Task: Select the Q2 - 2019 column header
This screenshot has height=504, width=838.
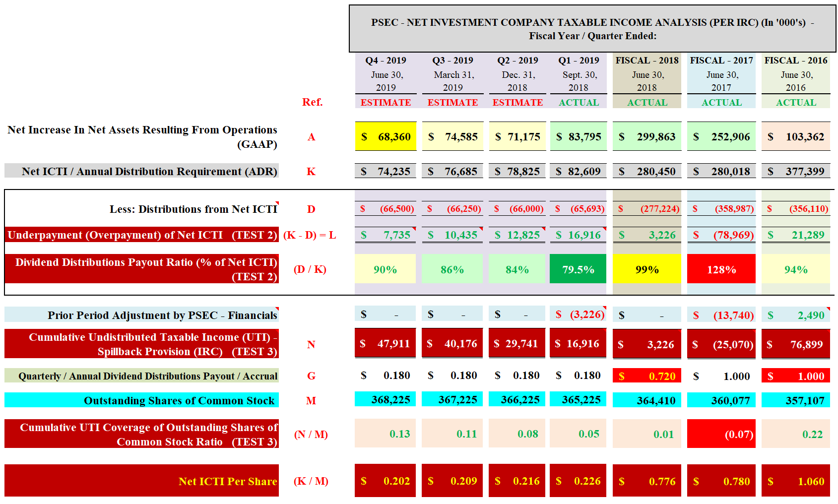Action: [x=517, y=61]
